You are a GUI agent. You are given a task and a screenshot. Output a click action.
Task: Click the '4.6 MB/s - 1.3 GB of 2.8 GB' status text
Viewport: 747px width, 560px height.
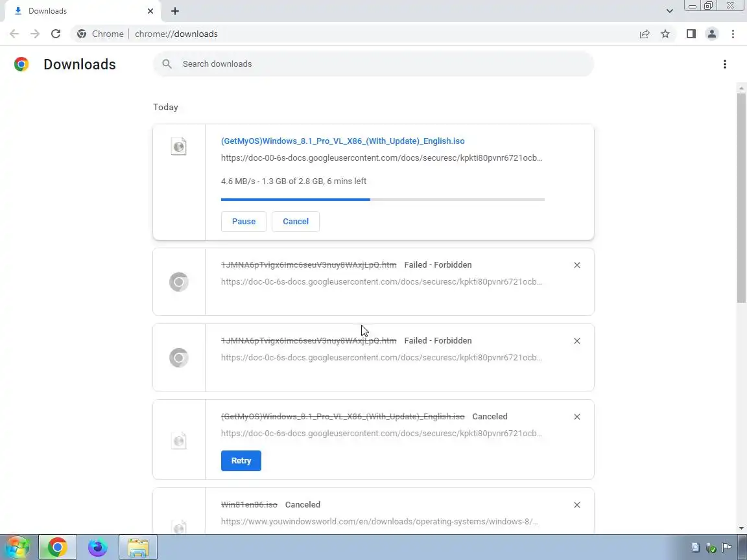(294, 181)
